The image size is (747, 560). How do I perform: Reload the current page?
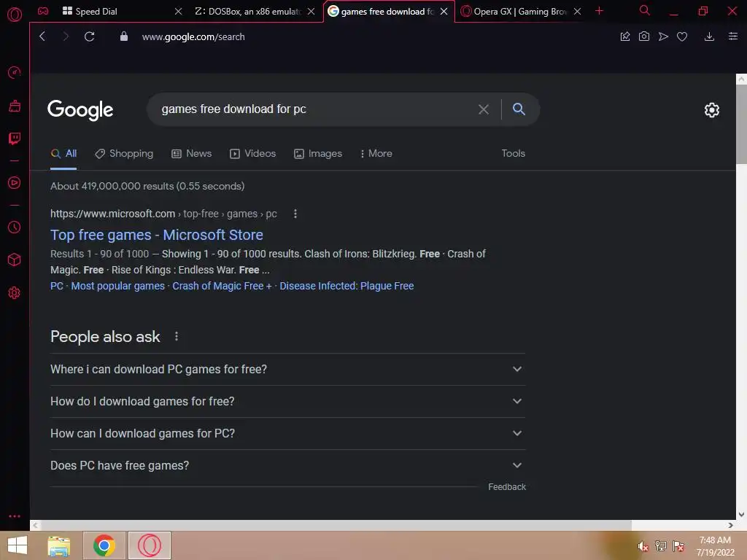tap(89, 36)
